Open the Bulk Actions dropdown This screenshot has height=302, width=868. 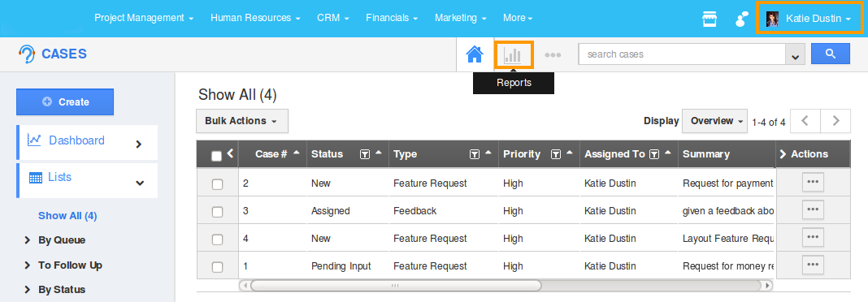tap(242, 121)
